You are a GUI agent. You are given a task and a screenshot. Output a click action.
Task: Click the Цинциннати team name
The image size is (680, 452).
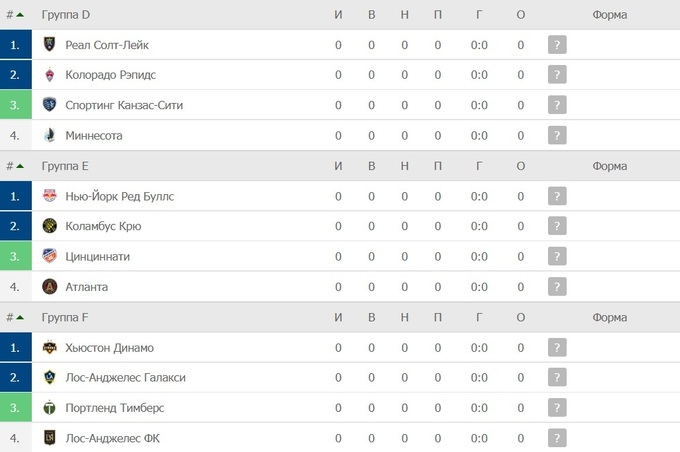click(97, 257)
